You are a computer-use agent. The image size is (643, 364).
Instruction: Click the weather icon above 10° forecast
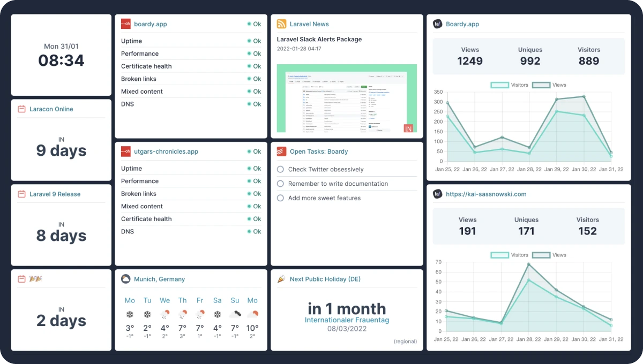tap(253, 315)
